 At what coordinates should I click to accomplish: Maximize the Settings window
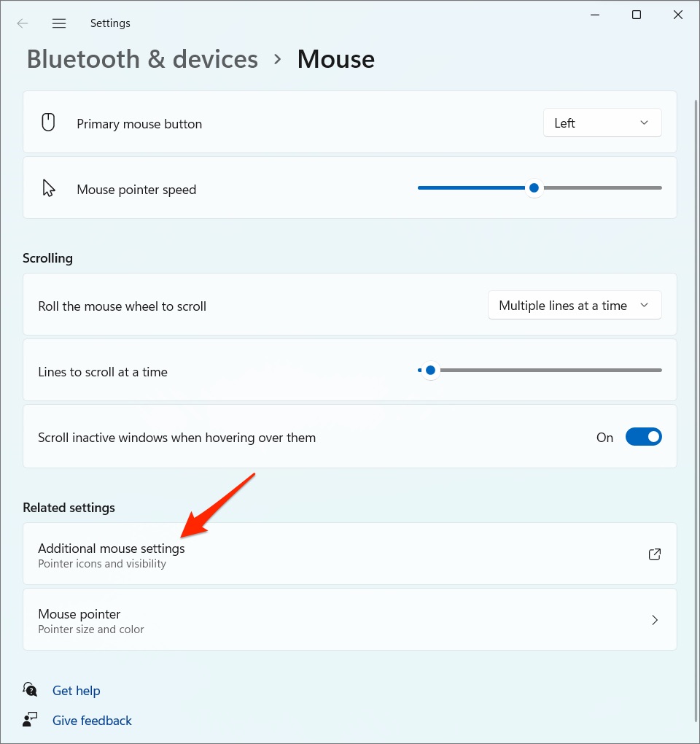point(637,15)
